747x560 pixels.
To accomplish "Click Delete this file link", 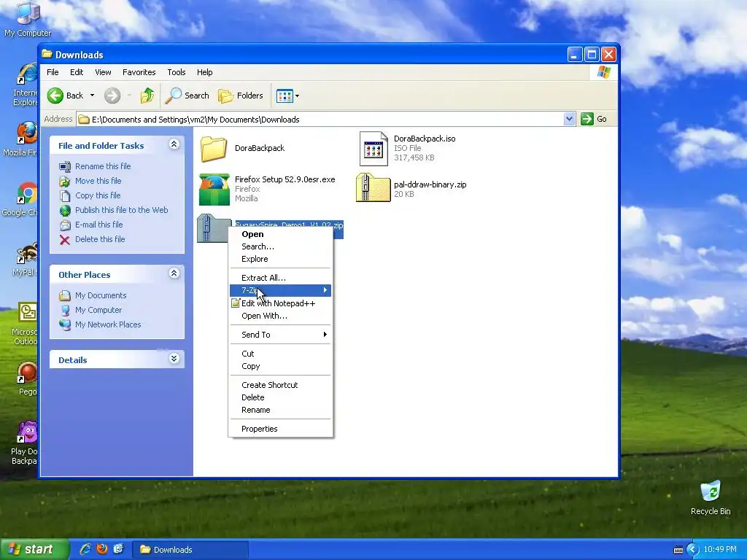I will (100, 239).
